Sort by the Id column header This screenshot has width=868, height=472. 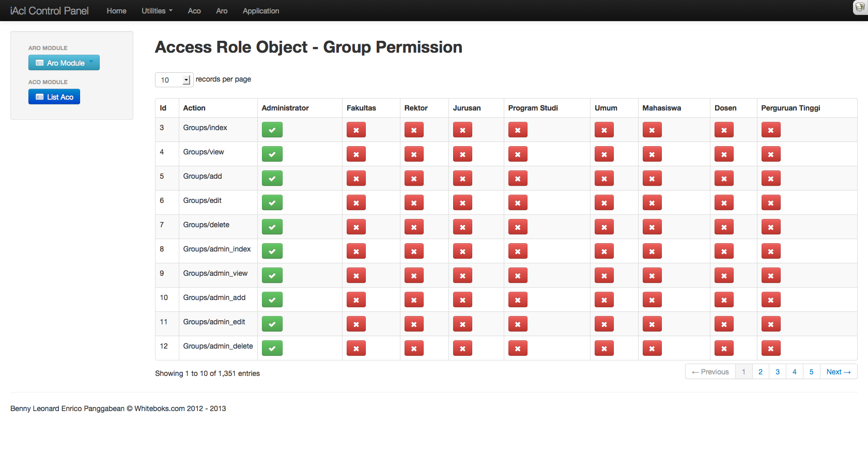(167, 108)
